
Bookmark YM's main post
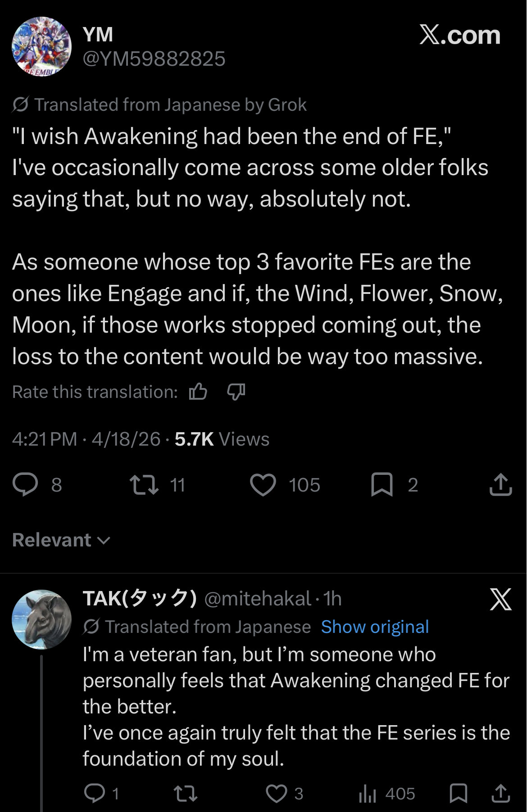(382, 485)
